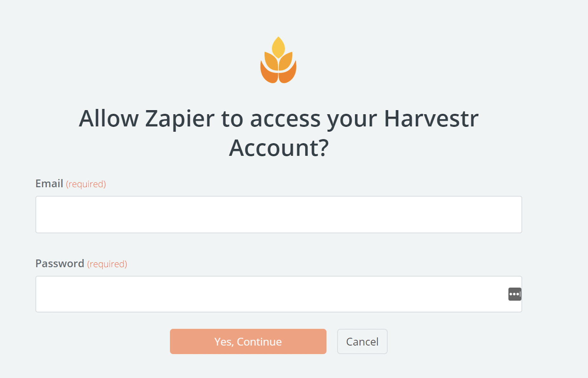
Task: Click the Harvestr wheat logo
Action: click(x=278, y=60)
